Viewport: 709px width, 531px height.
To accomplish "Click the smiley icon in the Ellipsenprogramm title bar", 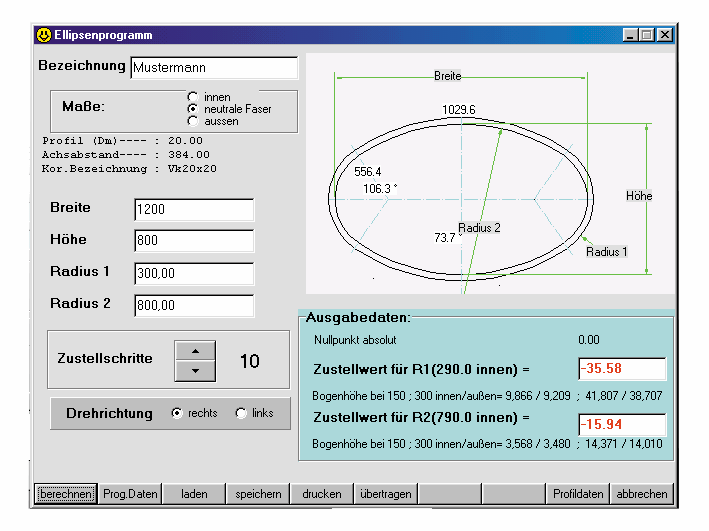I will (x=44, y=35).
